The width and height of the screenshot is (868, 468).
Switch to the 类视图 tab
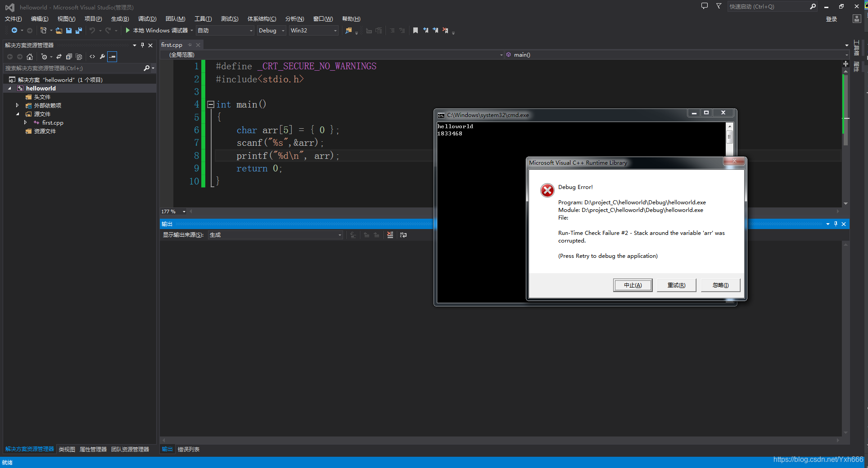67,450
